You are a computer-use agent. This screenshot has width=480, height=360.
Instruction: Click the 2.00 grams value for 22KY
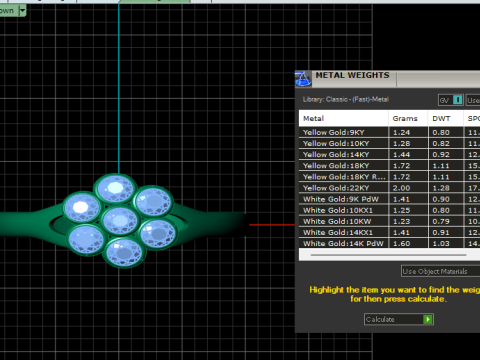pos(401,188)
